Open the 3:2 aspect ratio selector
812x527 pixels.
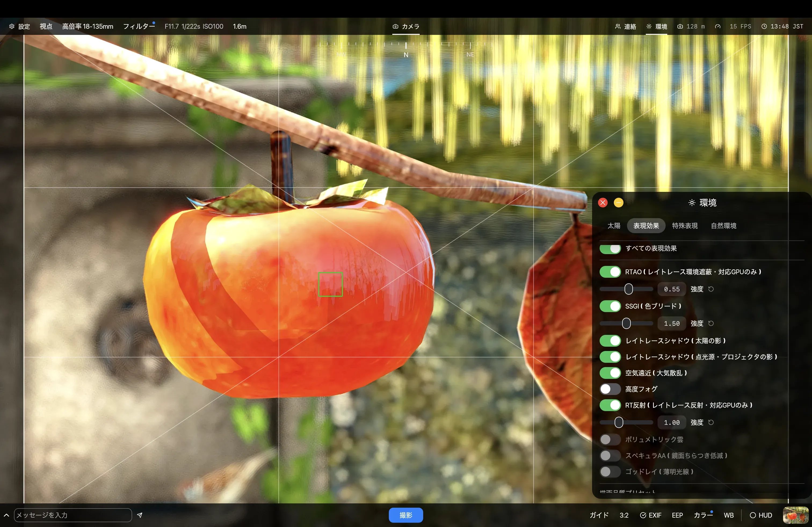point(624,515)
